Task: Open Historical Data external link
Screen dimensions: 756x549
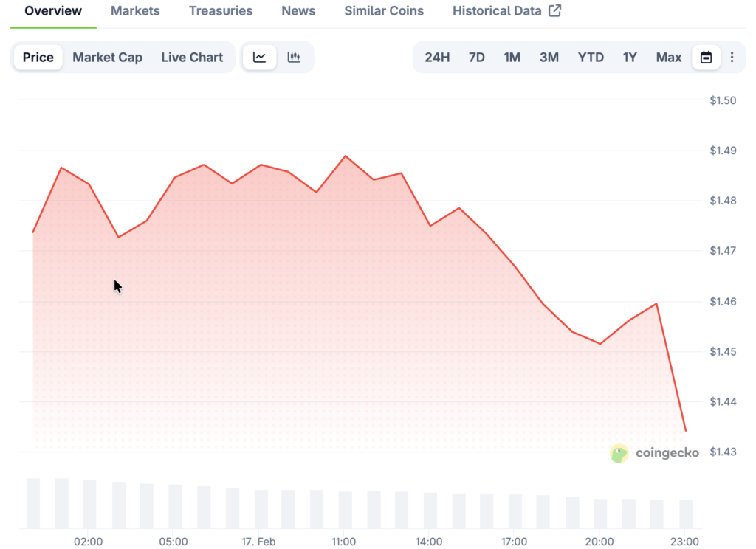Action: point(506,11)
